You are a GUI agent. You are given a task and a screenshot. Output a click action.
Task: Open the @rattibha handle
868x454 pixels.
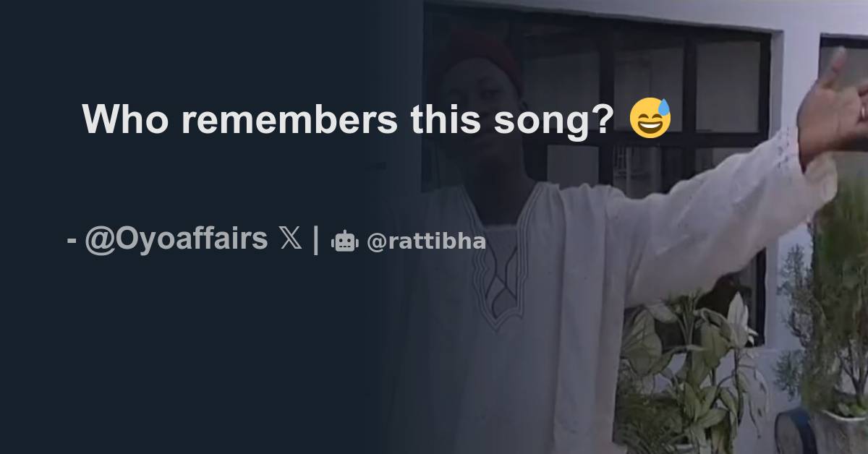pyautogui.click(x=426, y=242)
